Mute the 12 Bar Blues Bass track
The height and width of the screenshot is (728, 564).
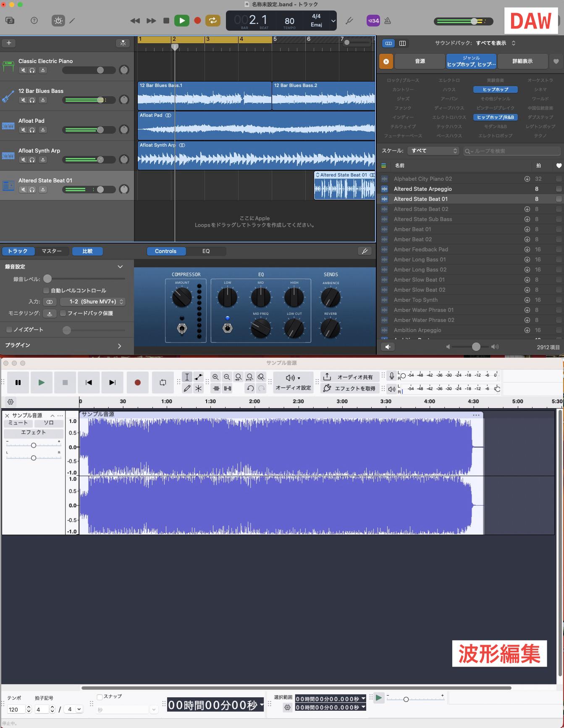click(x=24, y=100)
